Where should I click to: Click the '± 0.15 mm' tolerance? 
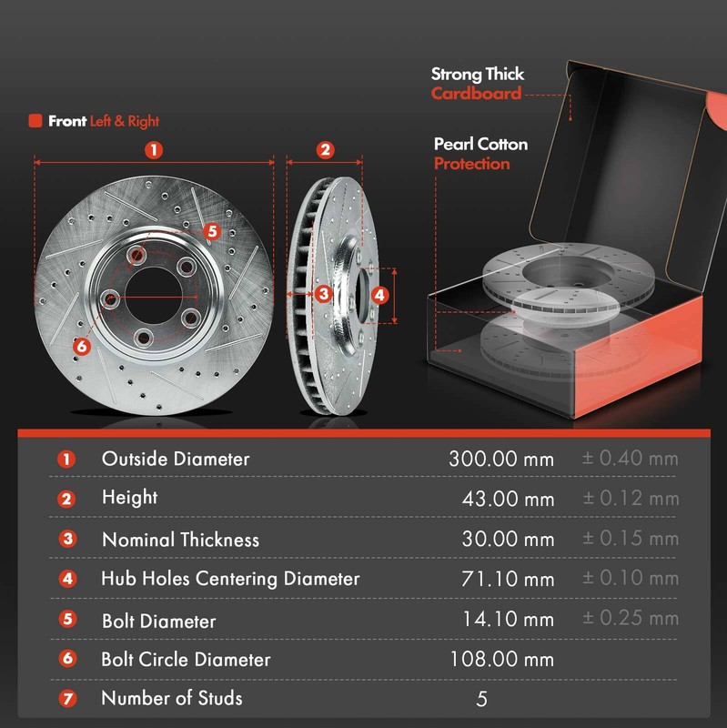631,538
